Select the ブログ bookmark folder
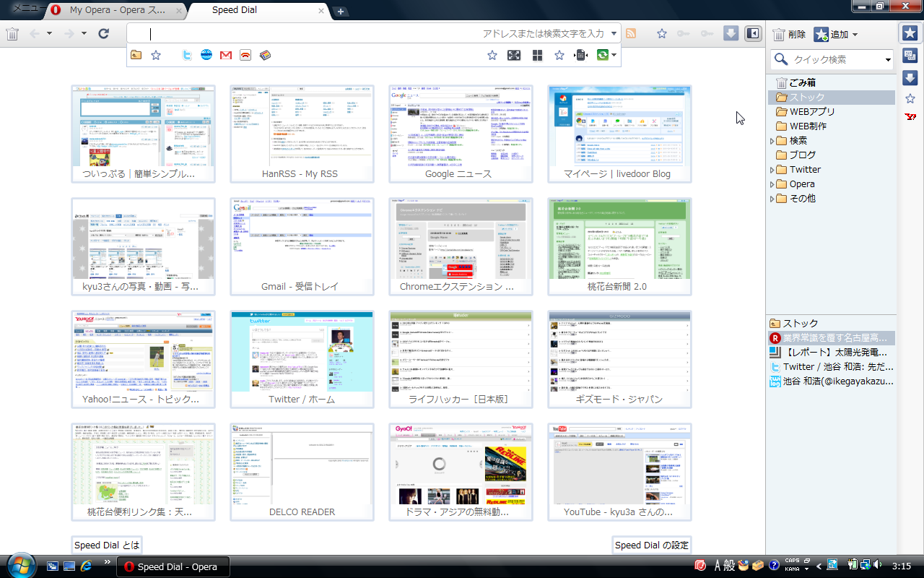This screenshot has width=924, height=578. coord(796,155)
